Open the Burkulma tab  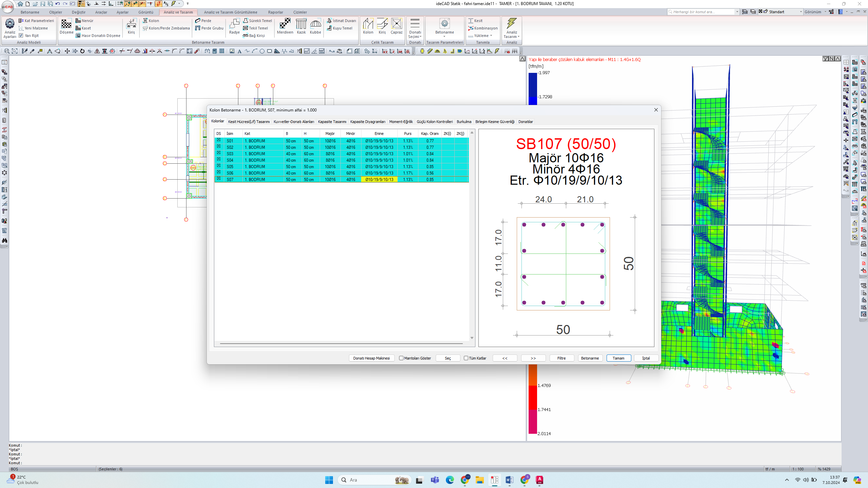coord(464,122)
